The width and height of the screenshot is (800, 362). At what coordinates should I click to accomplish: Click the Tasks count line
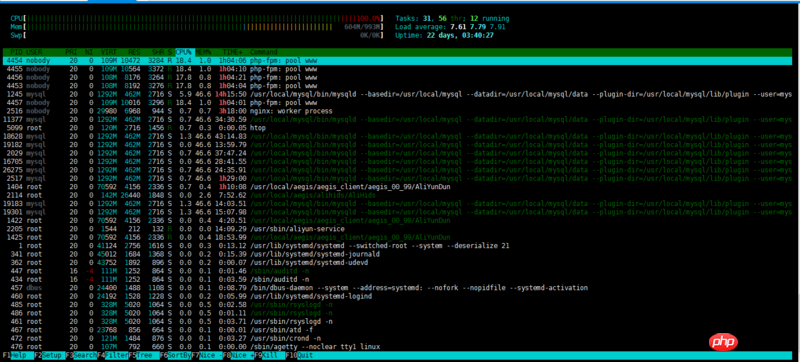[x=452, y=18]
